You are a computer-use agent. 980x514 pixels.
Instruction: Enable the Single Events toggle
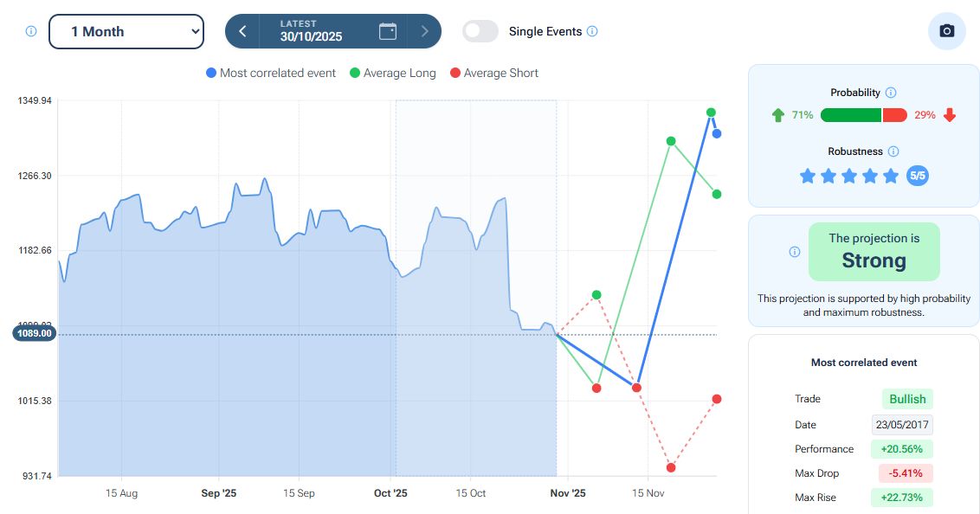[x=480, y=31]
